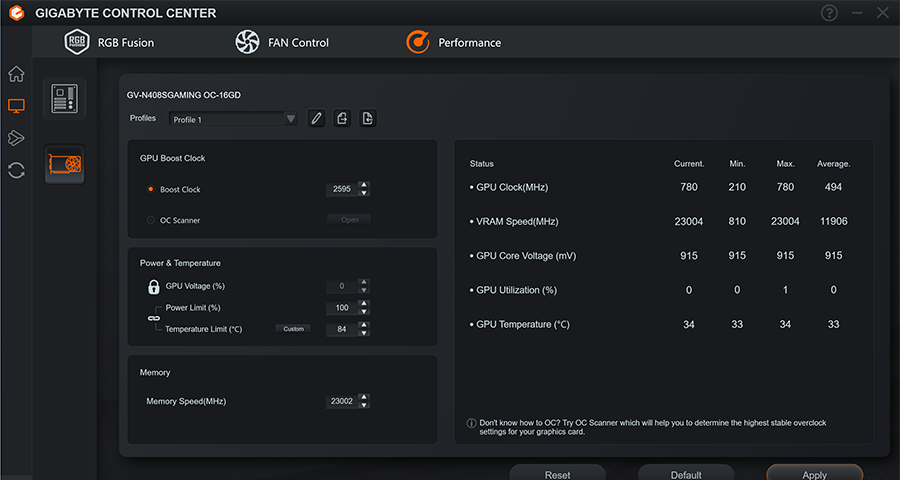This screenshot has width=900, height=480.
Task: Increase the Boost Clock value with up arrow
Action: [364, 185]
